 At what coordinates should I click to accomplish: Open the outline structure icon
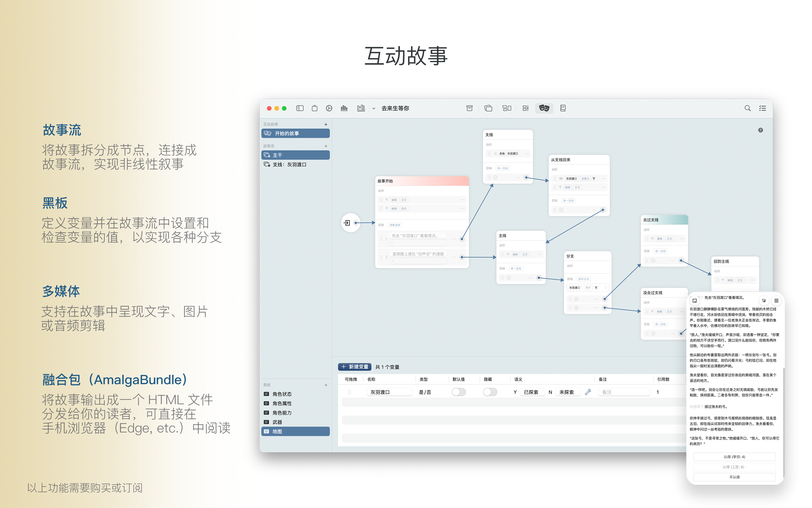point(526,108)
